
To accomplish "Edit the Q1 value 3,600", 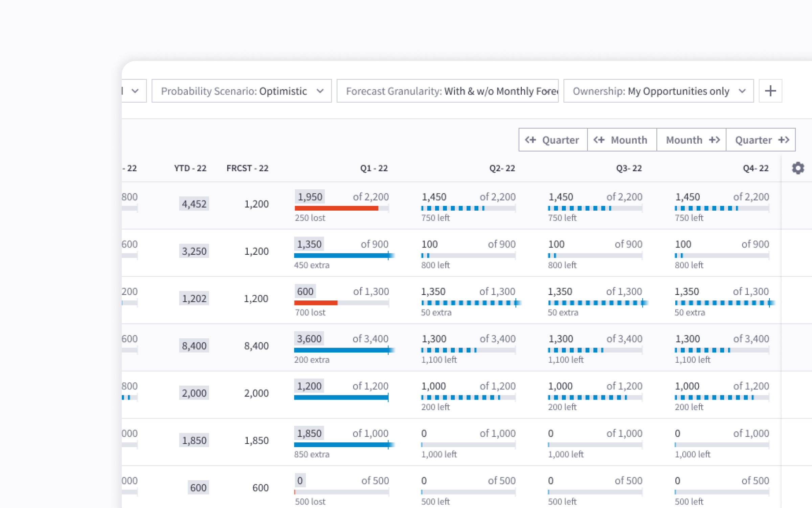I will [309, 339].
